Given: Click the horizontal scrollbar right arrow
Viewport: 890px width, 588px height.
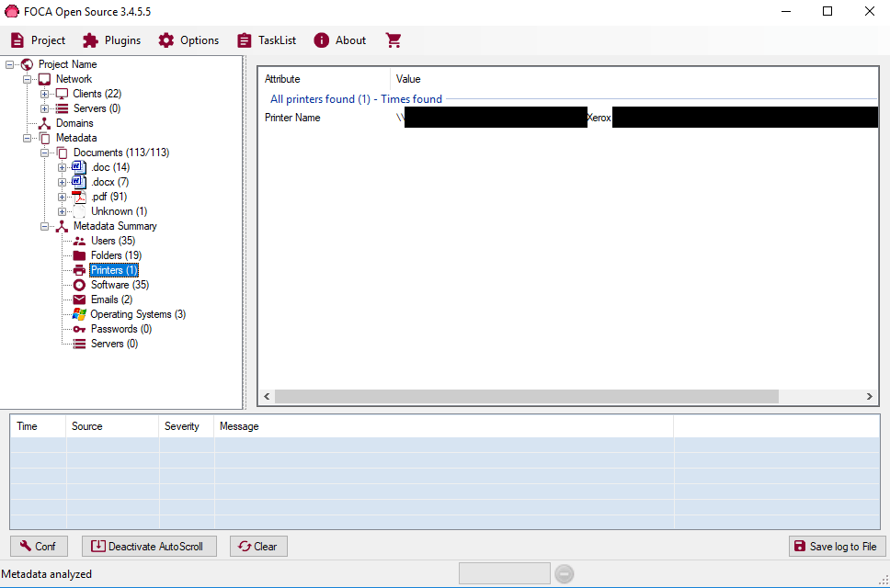Looking at the screenshot, I should [x=870, y=397].
